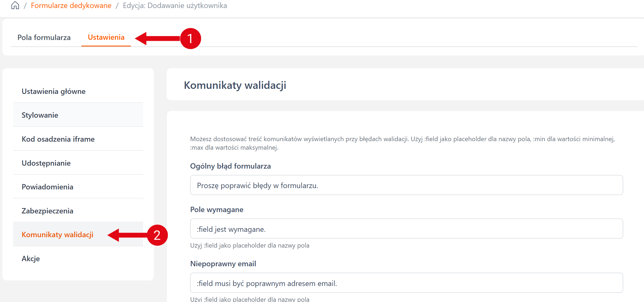The image size is (644, 302).
Task: Click the Ogólny błąd formularza input
Action: pyautogui.click(x=406, y=185)
